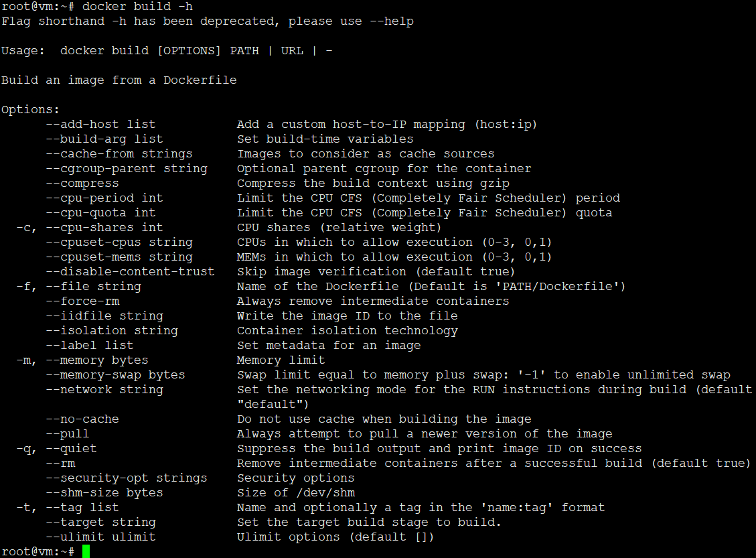Click the --compress flag text
This screenshot has width=756, height=558.
click(82, 184)
